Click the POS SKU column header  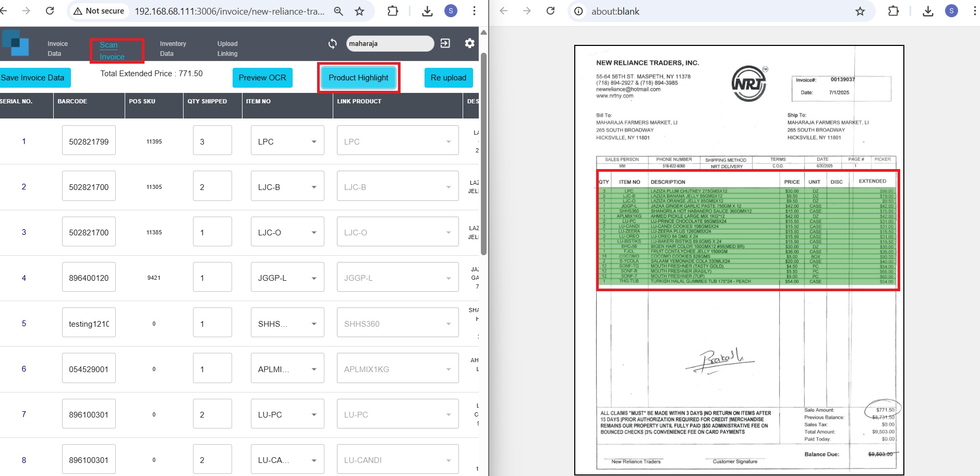click(142, 101)
